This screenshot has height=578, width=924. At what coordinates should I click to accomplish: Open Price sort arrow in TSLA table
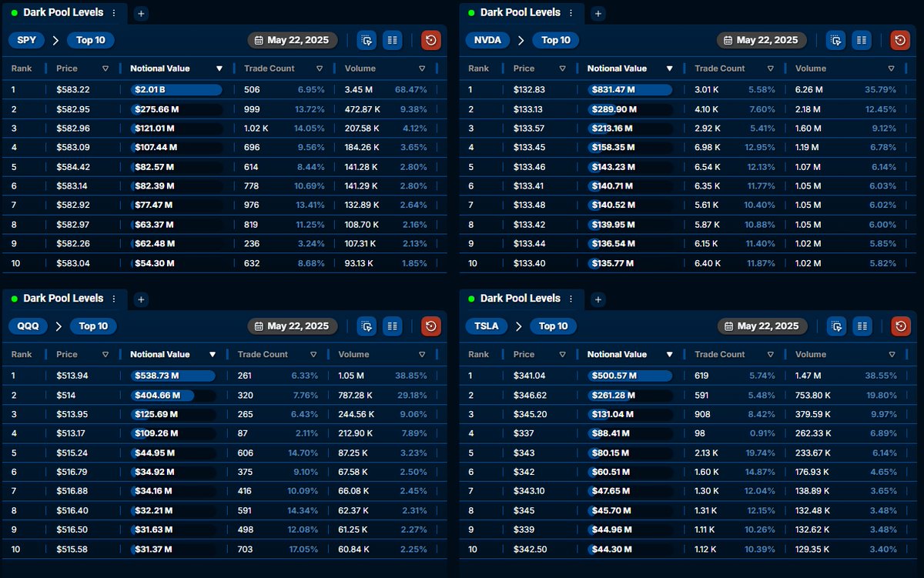[563, 355]
